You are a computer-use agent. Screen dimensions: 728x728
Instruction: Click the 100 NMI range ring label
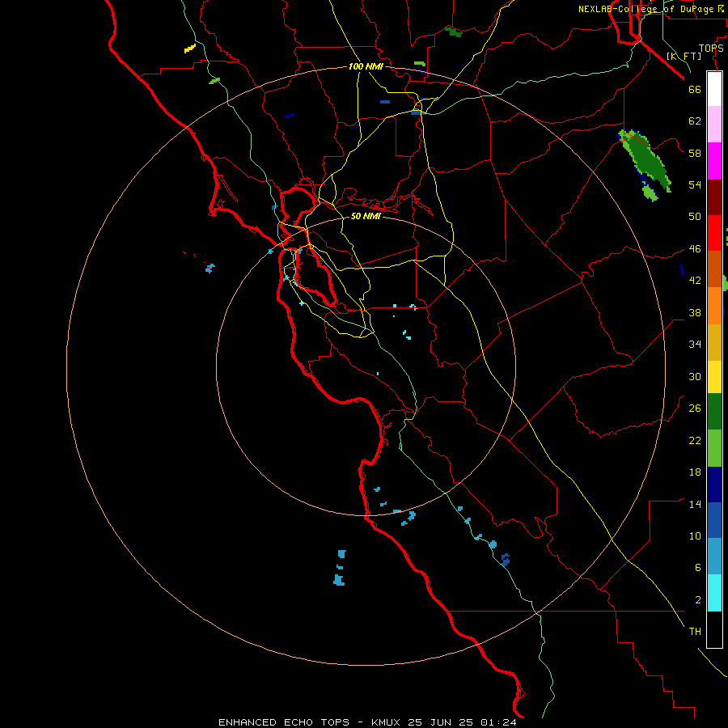pyautogui.click(x=366, y=66)
